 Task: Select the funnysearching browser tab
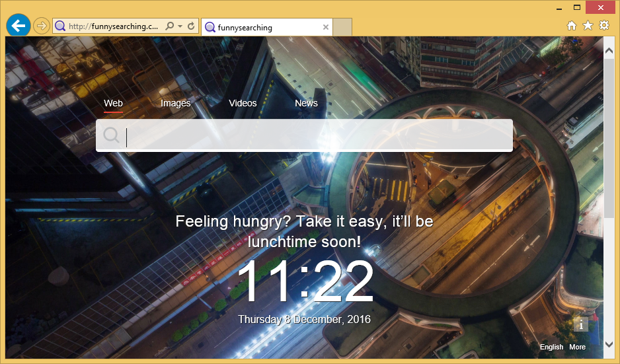click(x=267, y=27)
